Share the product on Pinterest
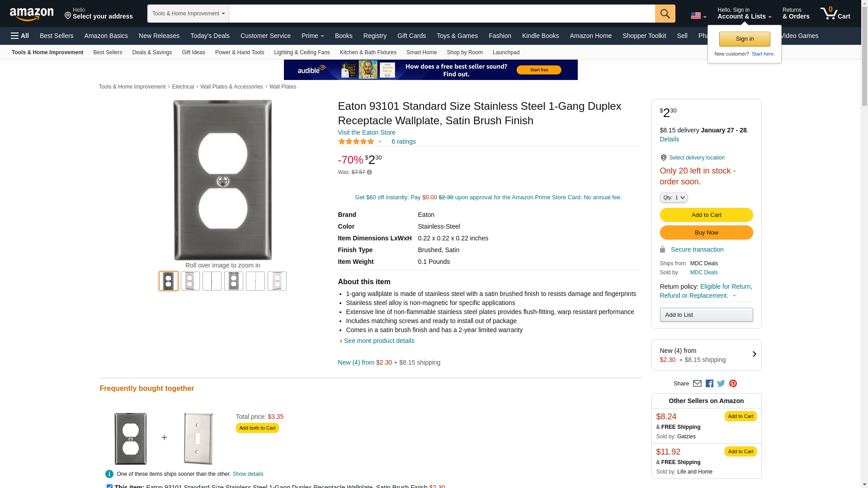This screenshot has width=868, height=488. pos(733,384)
